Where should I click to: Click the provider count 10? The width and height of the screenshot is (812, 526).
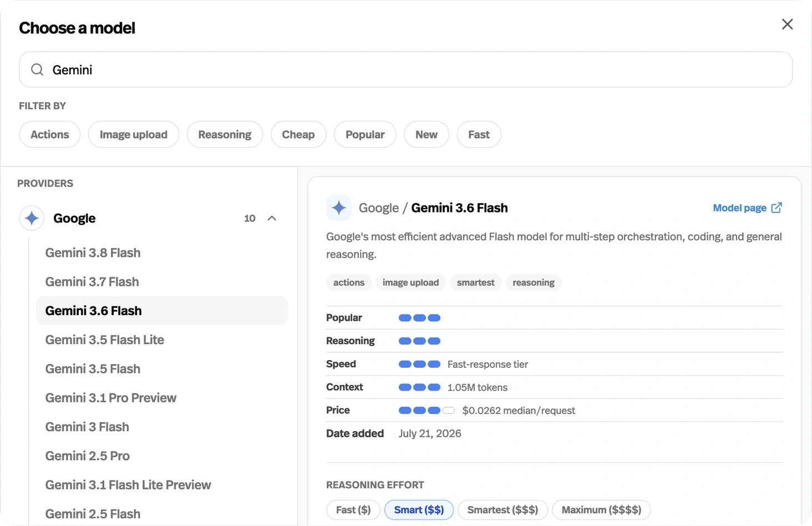click(250, 218)
